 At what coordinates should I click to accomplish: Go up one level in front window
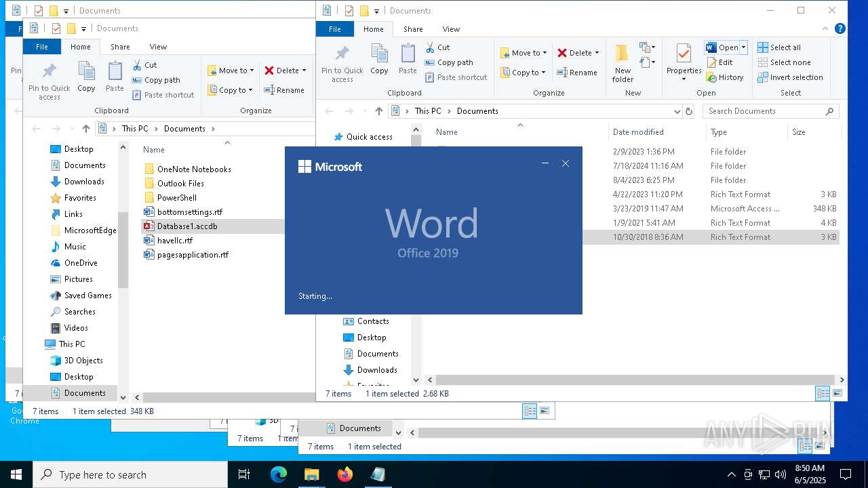tap(379, 111)
